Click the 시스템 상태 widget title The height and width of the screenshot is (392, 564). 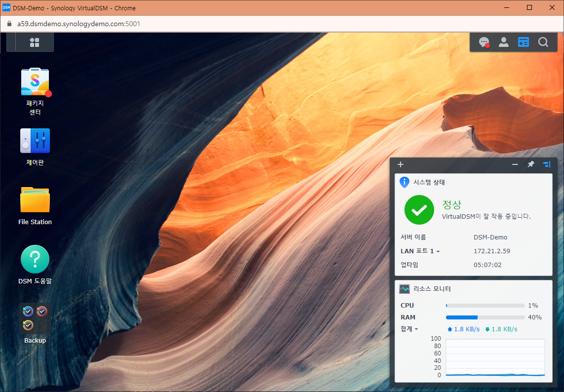tap(429, 182)
